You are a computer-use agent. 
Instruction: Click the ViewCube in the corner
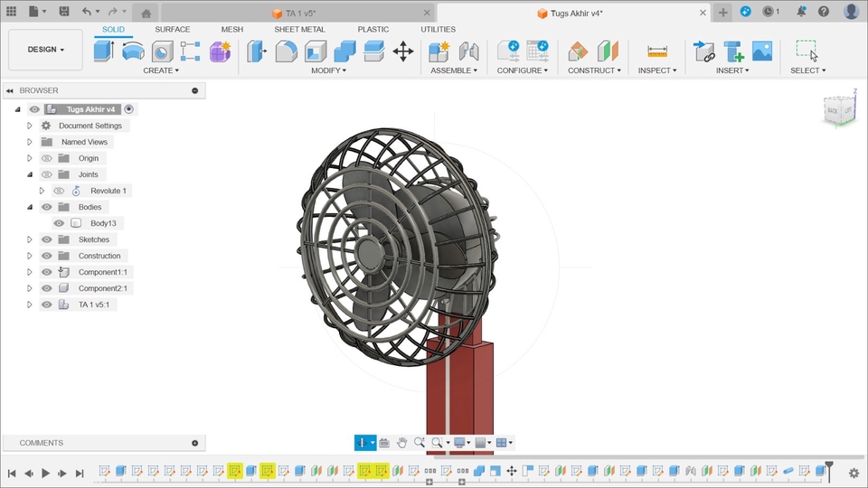(837, 109)
